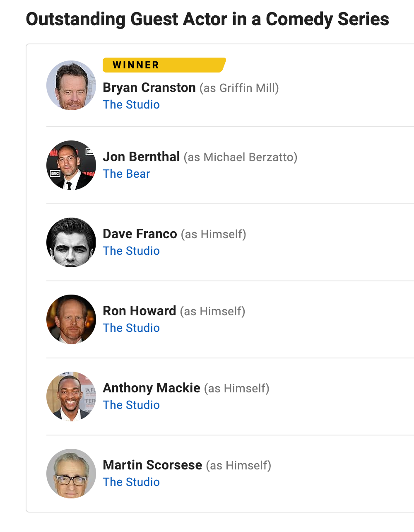Open The Bear link under Jon Bernthal
The width and height of the screenshot is (414, 532).
point(126,174)
